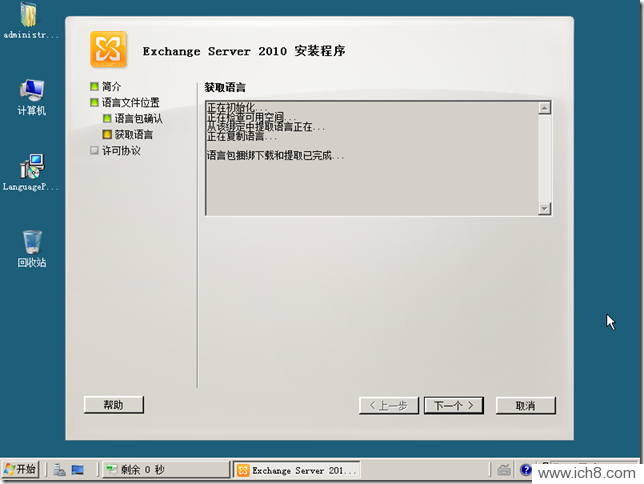Screen dimensions: 644x484
Task: Click the 语言包捆绑下载和提取已完成 log line
Action: 275,155
